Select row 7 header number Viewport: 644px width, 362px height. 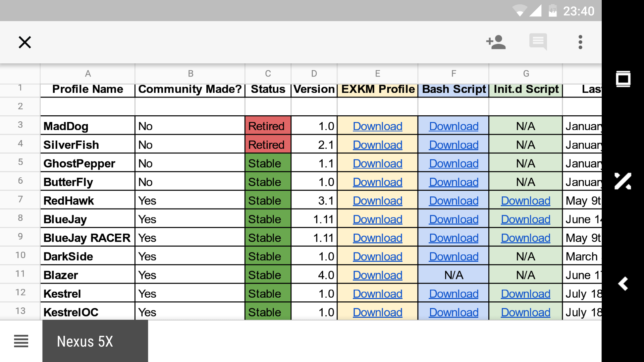click(20, 199)
